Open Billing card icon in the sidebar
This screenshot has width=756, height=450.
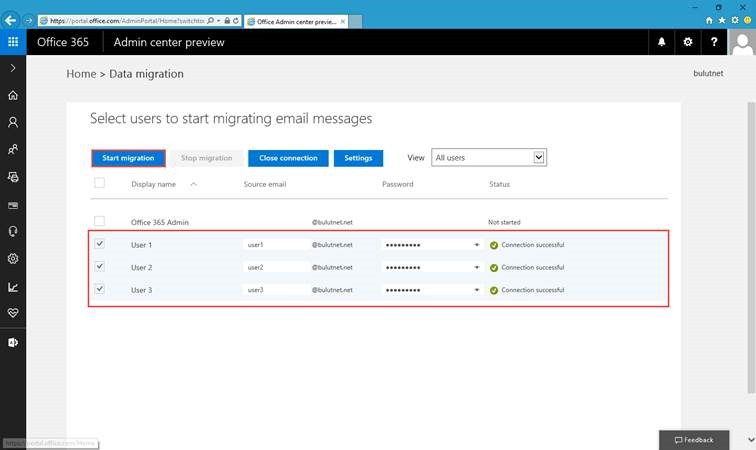(x=13, y=205)
